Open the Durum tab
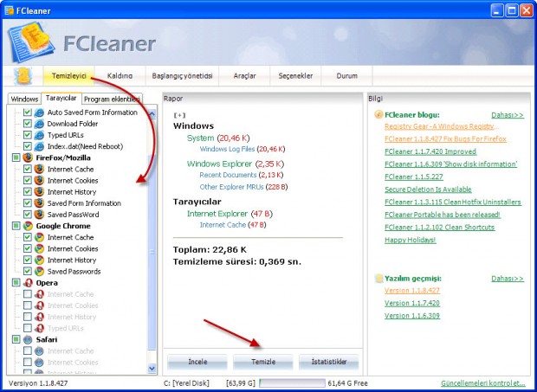The width and height of the screenshot is (537, 392). pos(347,76)
